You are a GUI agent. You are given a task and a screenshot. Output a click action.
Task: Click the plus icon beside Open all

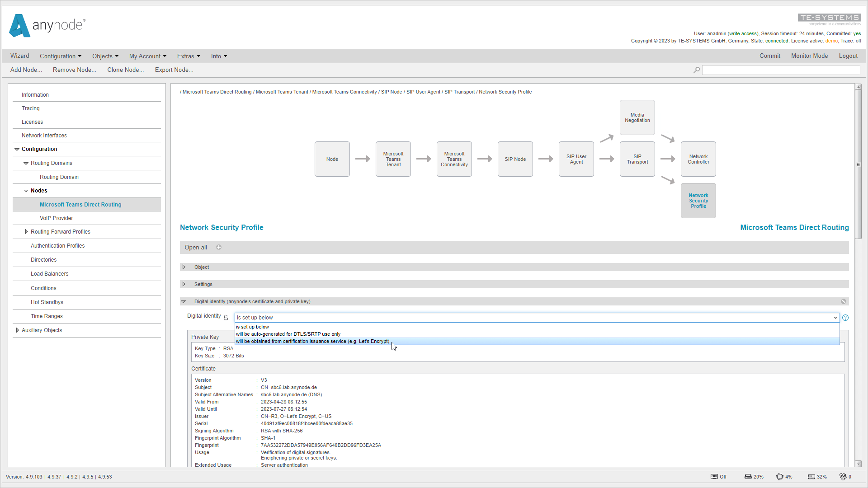(219, 247)
